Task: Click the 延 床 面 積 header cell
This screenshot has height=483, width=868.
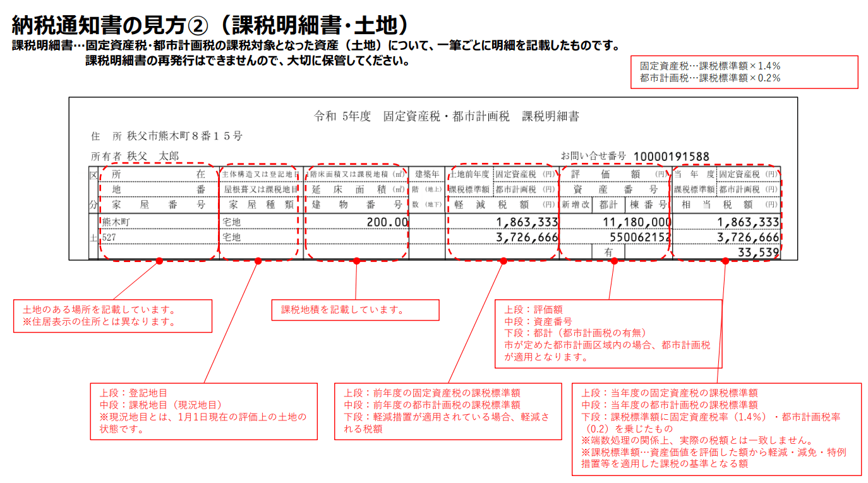Action: 356,189
